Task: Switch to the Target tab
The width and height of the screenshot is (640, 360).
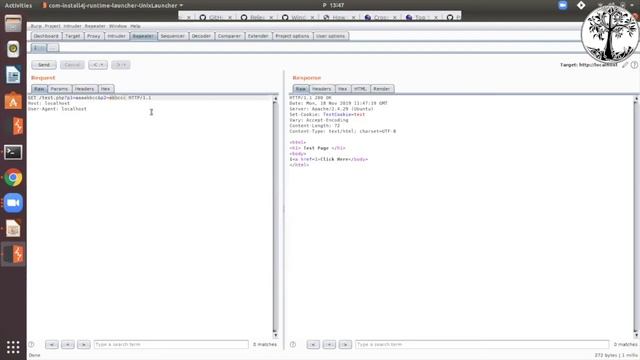Action: pos(73,36)
